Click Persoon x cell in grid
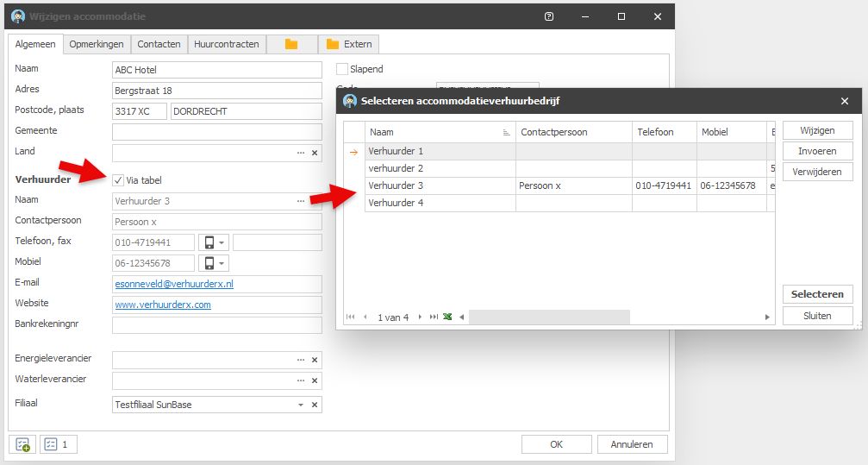The height and width of the screenshot is (465, 868). click(x=573, y=185)
